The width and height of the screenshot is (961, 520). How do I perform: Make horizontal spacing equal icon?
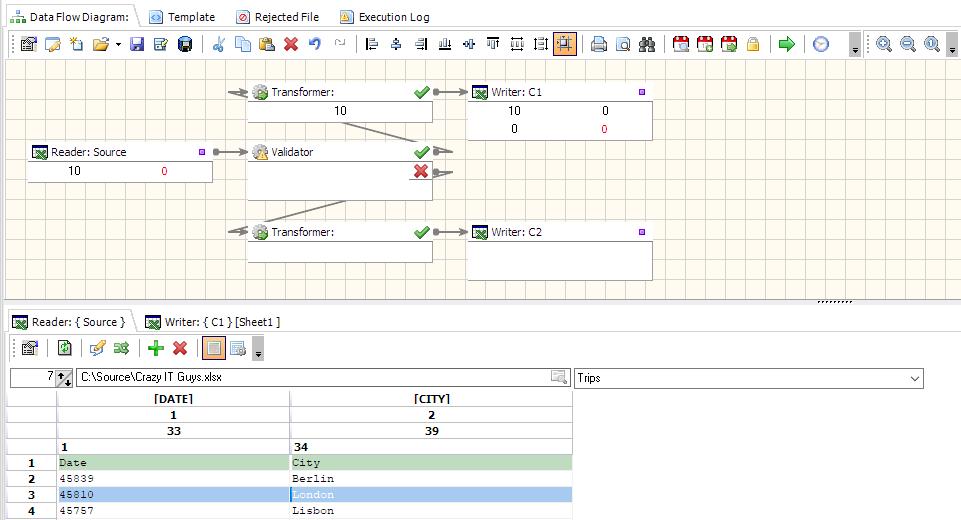pos(517,44)
